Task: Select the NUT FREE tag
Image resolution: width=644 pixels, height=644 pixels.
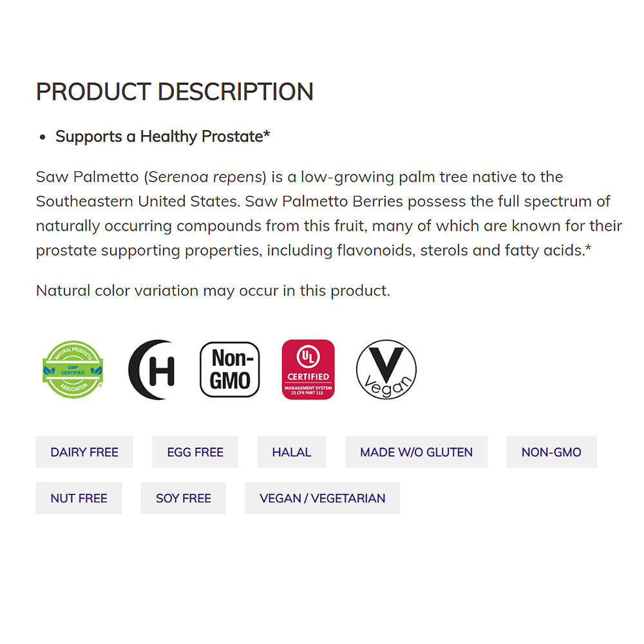Action: (x=79, y=498)
